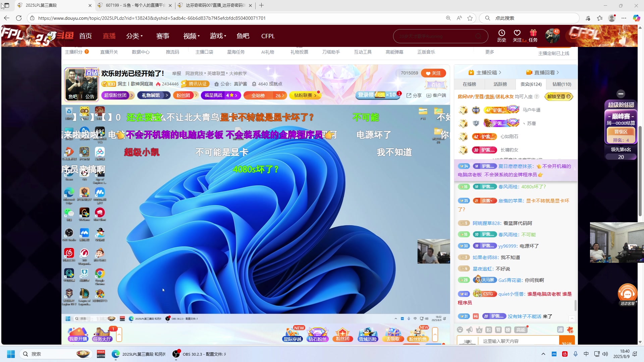Expand the 全站榜 26 ranking chip
Image resolution: width=644 pixels, height=362 pixels.
(265, 96)
